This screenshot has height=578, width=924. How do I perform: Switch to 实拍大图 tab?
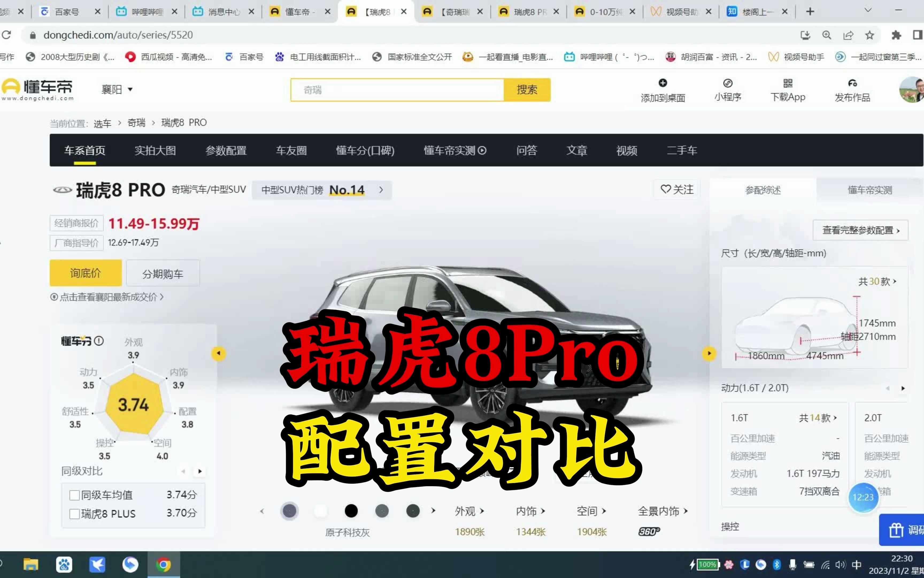[x=155, y=150]
